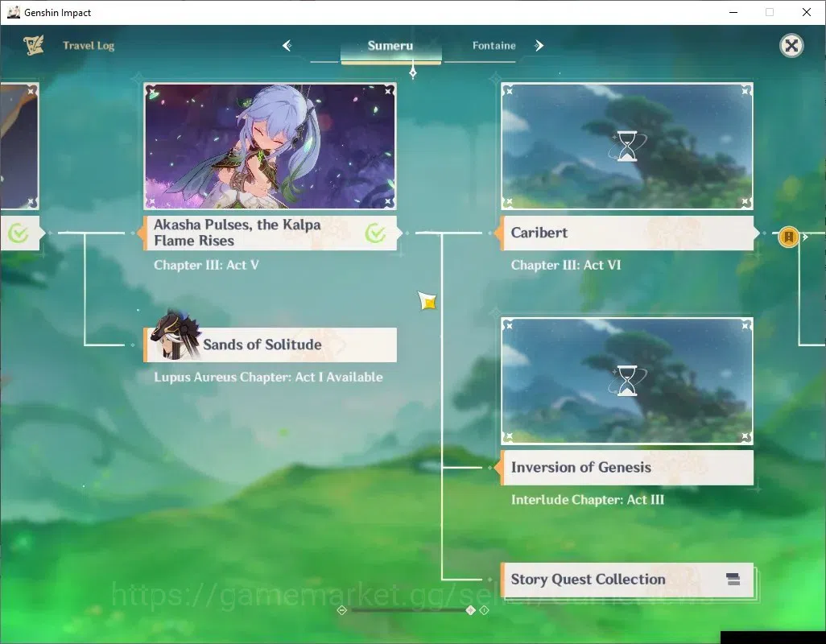The height and width of the screenshot is (644, 826).
Task: Select the Inversion of Genesis entry
Action: click(x=627, y=468)
